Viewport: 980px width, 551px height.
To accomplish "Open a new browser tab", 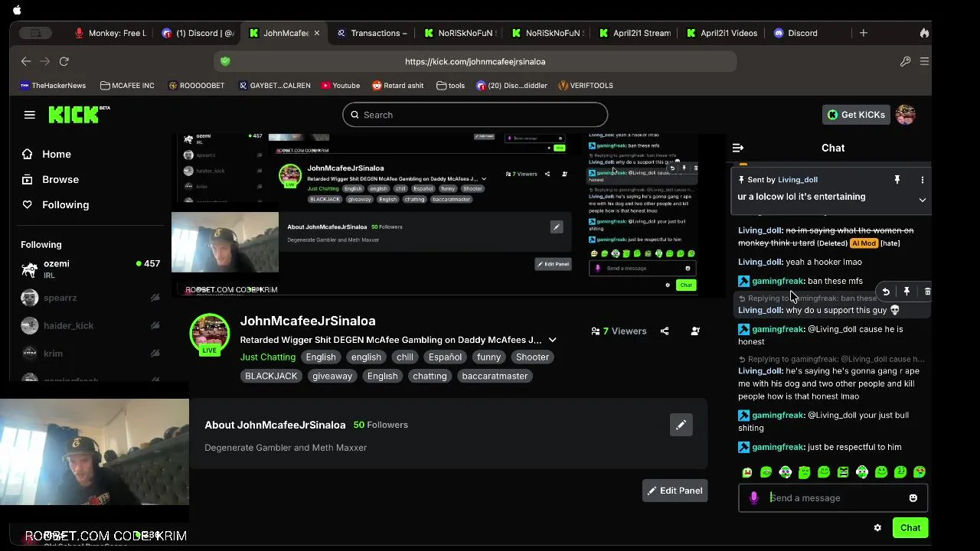I will pyautogui.click(x=863, y=33).
